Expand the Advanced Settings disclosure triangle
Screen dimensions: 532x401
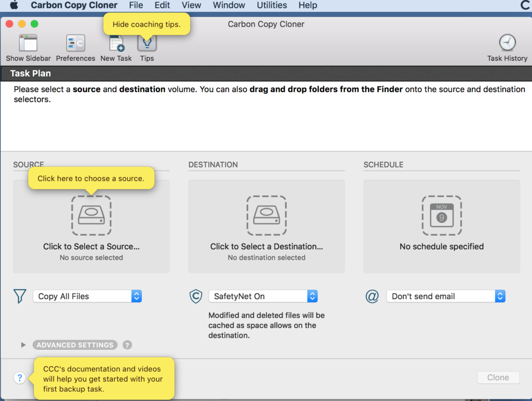pos(23,345)
